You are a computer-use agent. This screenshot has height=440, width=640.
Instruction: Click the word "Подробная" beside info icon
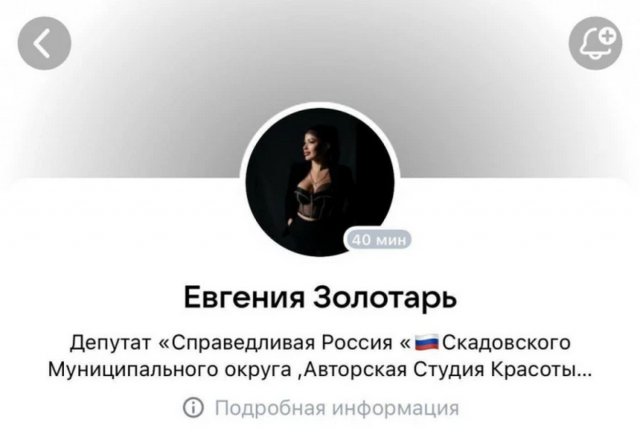pyautogui.click(x=270, y=408)
